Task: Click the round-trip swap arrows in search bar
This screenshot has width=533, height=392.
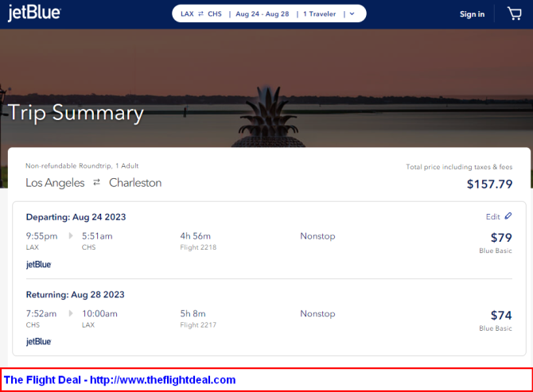Action: click(x=201, y=14)
